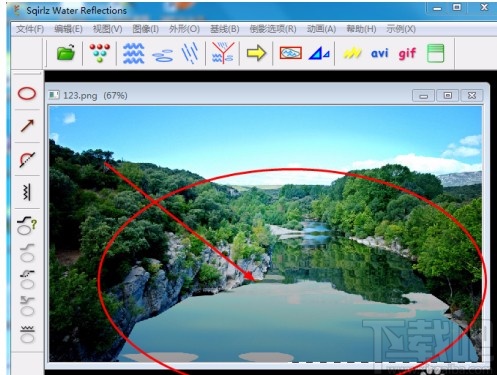Select the rain ring ripples icon
497x375 pixels.
click(163, 55)
